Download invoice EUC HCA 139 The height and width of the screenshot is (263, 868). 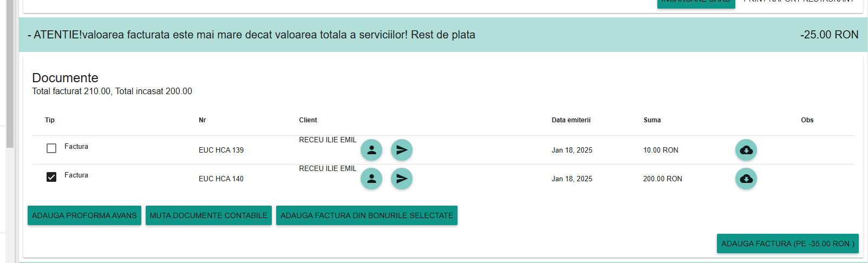coord(746,150)
